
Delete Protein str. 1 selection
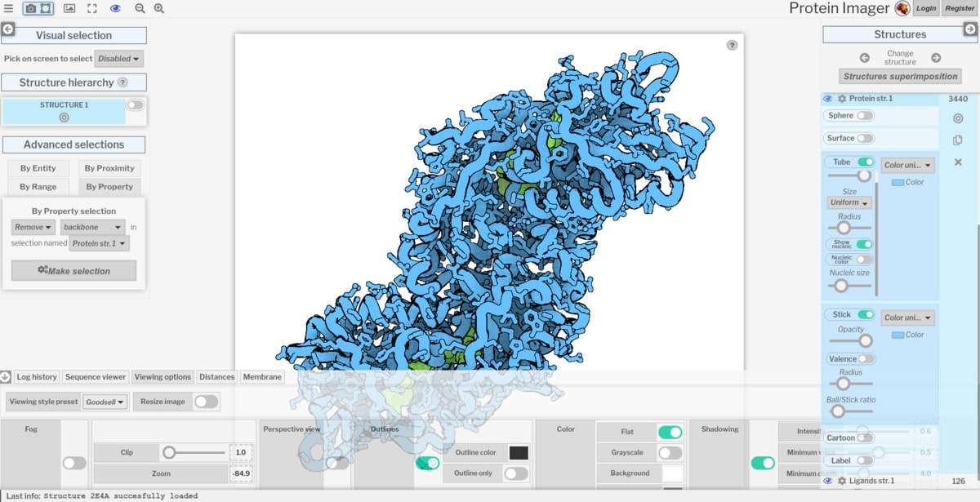click(958, 162)
